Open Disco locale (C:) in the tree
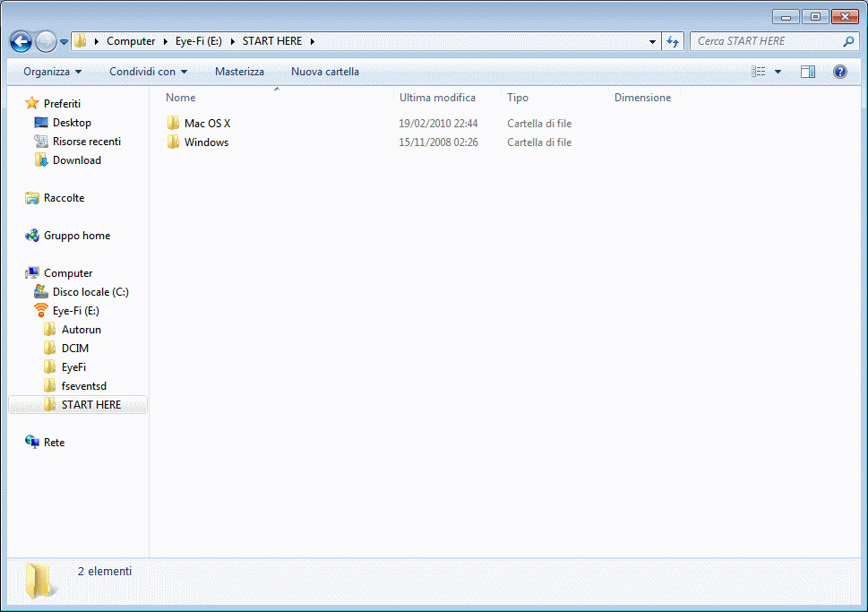 click(x=90, y=292)
